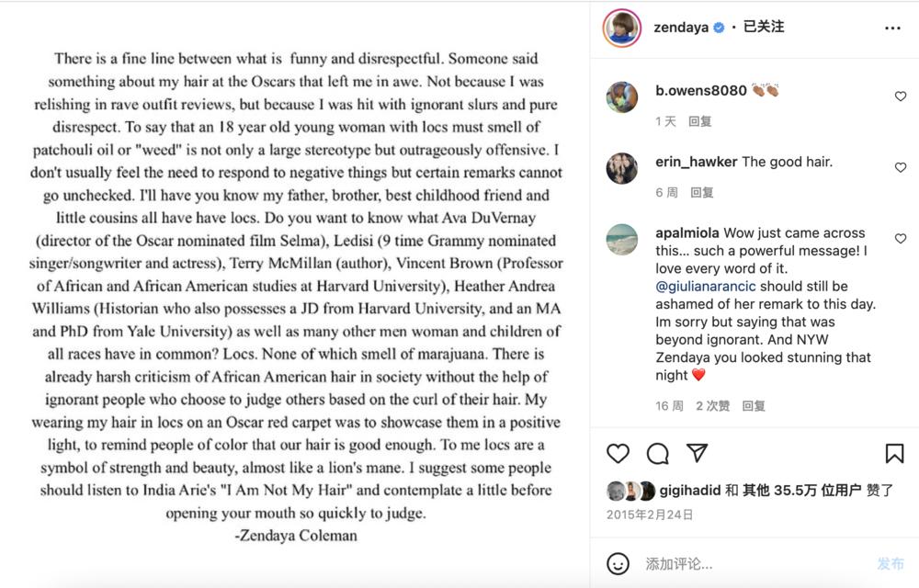This screenshot has width=919, height=588.
Task: View b.owens8080's profile avatar
Action: (x=622, y=96)
